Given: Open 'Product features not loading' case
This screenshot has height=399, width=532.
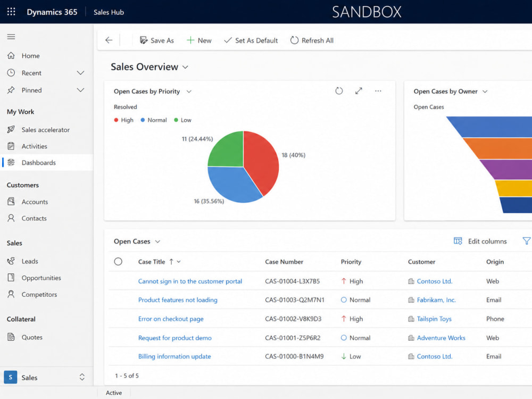Looking at the screenshot, I should [x=178, y=300].
